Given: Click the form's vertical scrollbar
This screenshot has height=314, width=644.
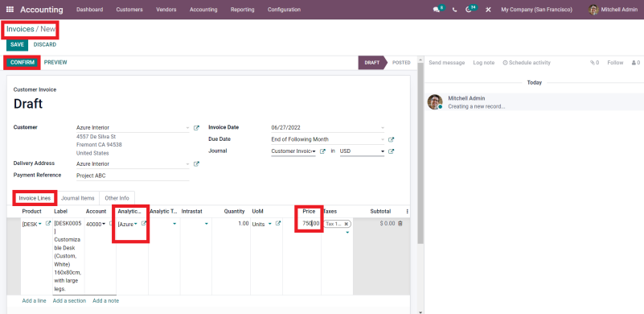Looking at the screenshot, I should pyautogui.click(x=420, y=152).
